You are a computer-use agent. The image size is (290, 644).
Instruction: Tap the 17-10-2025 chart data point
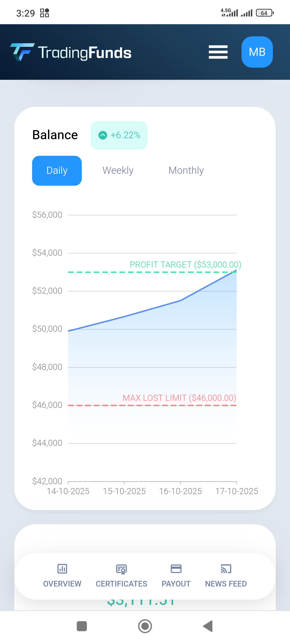click(x=236, y=271)
